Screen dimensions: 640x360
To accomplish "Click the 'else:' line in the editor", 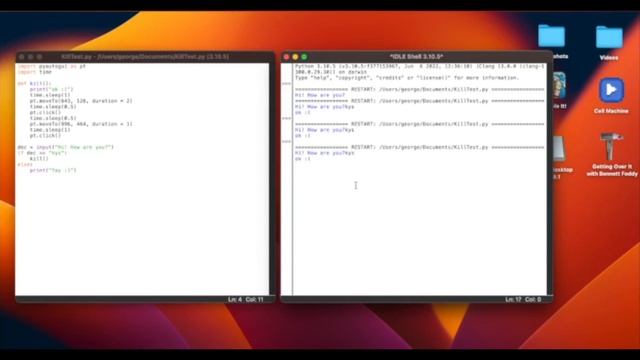I will (x=25, y=164).
